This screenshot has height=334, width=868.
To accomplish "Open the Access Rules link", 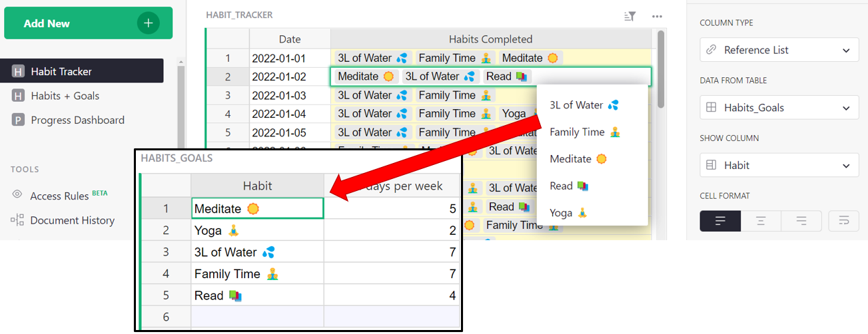I will [x=59, y=196].
